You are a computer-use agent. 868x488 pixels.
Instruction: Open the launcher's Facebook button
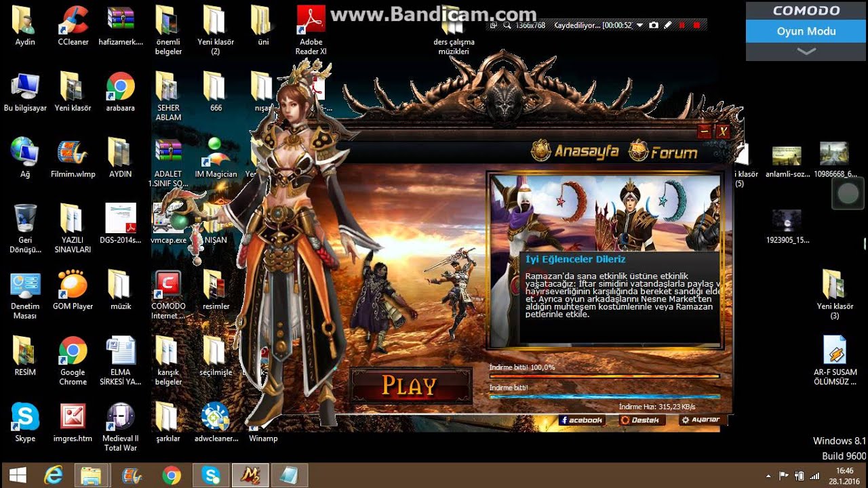[582, 420]
